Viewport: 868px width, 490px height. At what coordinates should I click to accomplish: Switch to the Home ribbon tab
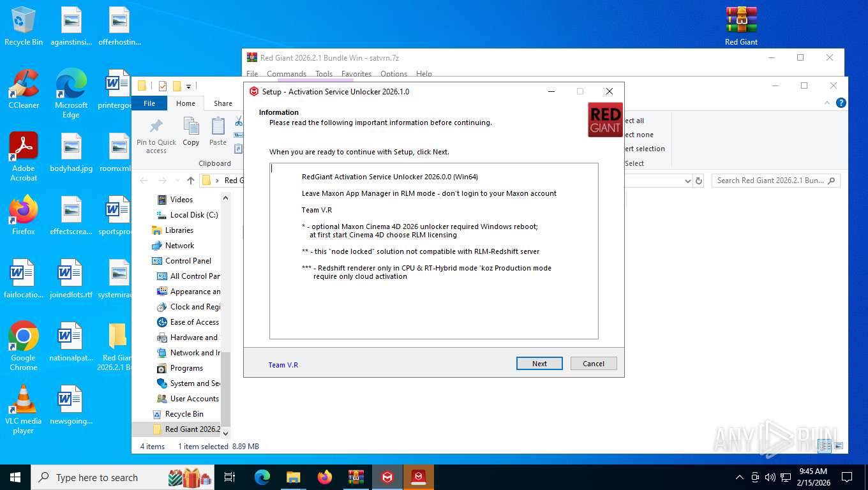(x=186, y=103)
